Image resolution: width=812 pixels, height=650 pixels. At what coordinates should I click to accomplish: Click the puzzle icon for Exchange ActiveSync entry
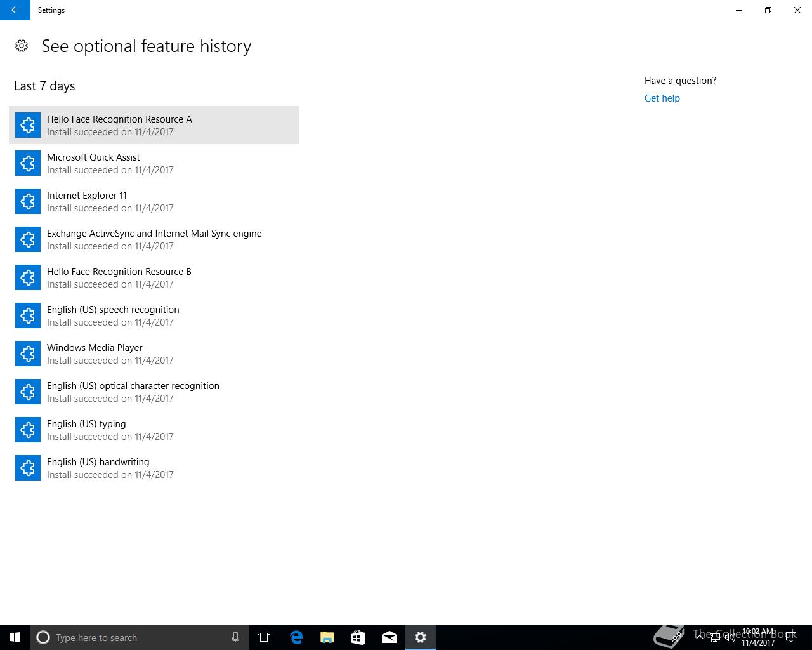(x=28, y=239)
